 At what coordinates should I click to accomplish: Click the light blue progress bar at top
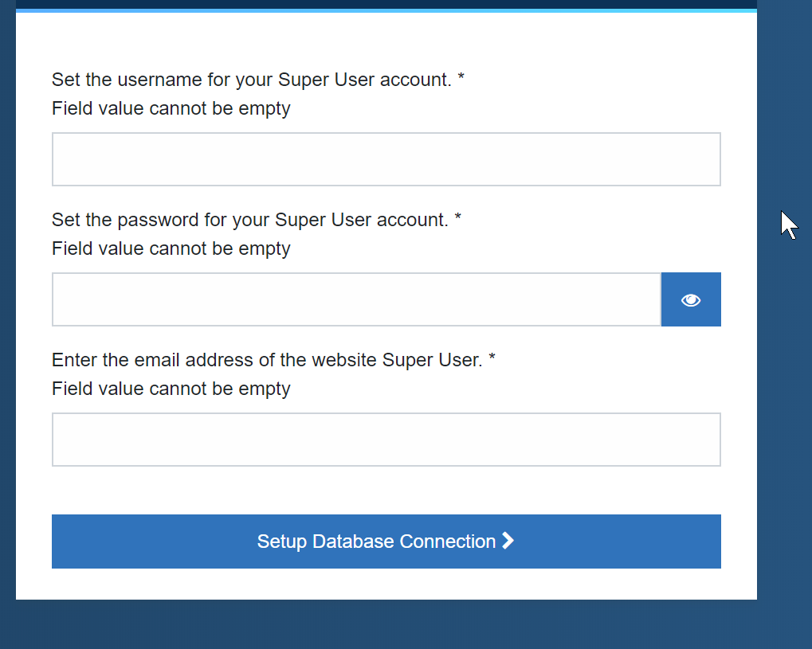[386, 10]
